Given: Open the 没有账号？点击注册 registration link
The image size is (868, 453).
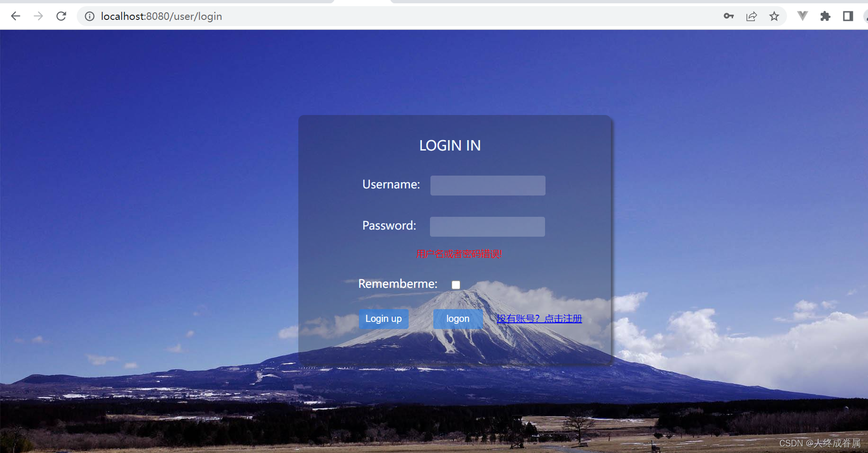Looking at the screenshot, I should 539,319.
